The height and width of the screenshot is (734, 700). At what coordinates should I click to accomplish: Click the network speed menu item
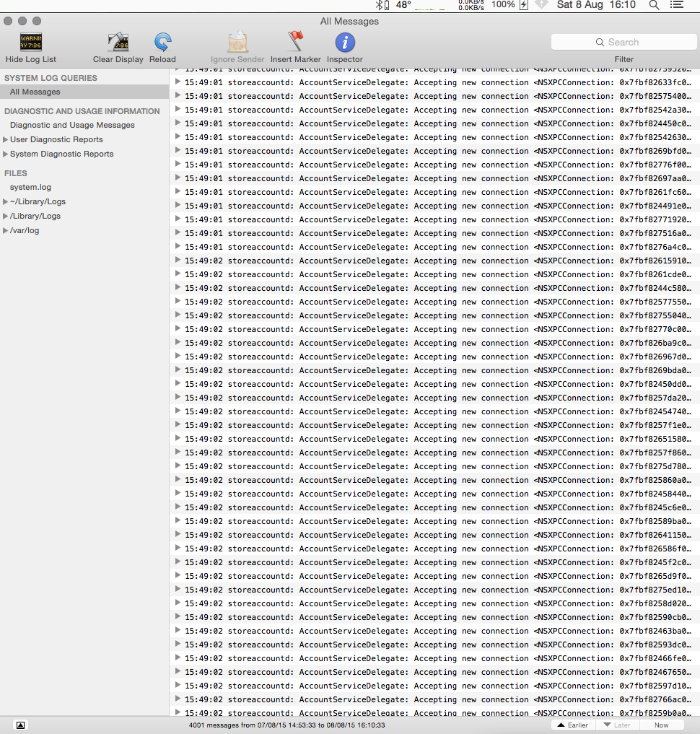pos(471,4)
